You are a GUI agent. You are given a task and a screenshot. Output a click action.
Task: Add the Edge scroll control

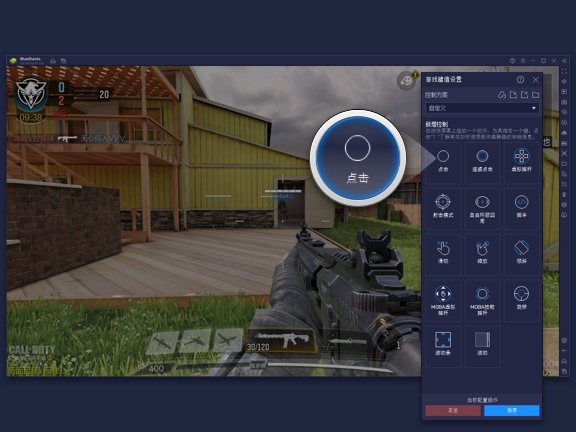443,346
